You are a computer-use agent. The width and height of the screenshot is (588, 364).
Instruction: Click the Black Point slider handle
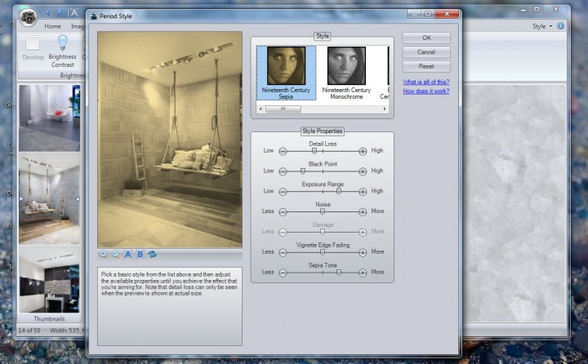click(x=303, y=171)
